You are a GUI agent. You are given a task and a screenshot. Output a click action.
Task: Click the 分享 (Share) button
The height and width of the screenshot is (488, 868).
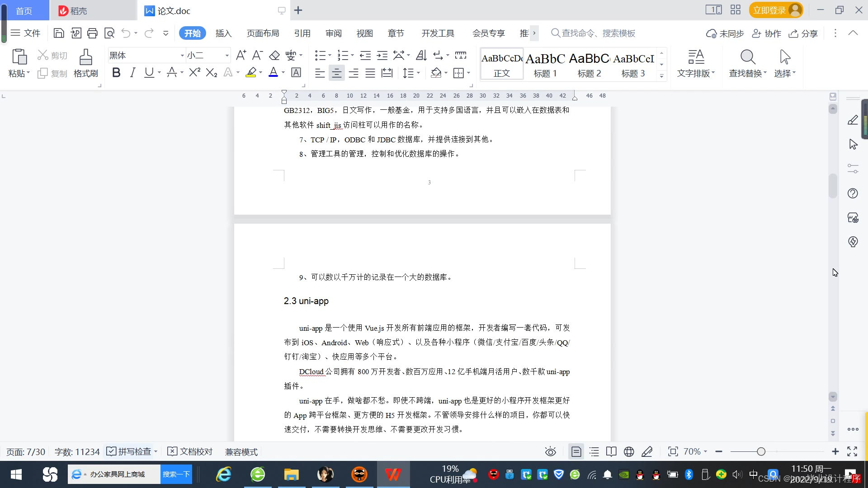(x=803, y=33)
